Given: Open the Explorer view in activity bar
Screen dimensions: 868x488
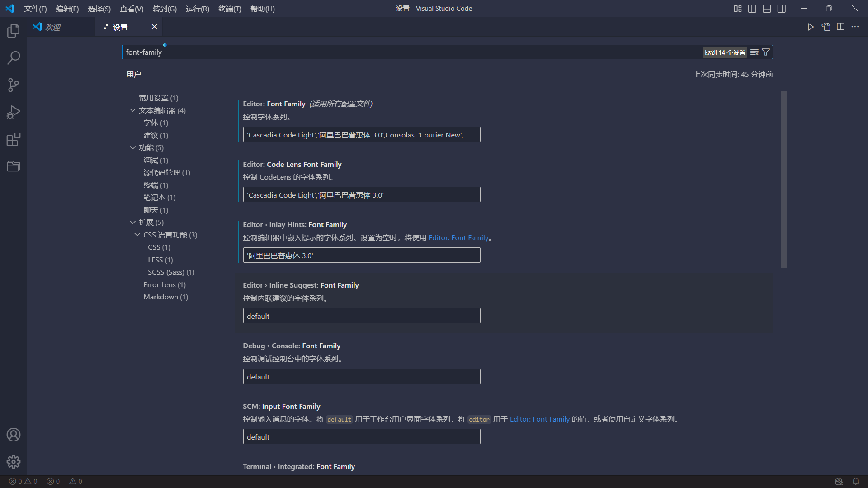Looking at the screenshot, I should (14, 31).
